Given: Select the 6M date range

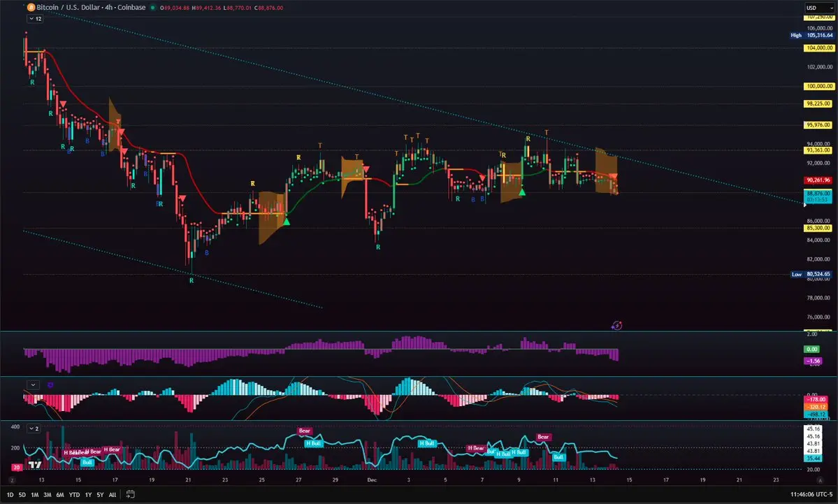Looking at the screenshot, I should [60, 495].
